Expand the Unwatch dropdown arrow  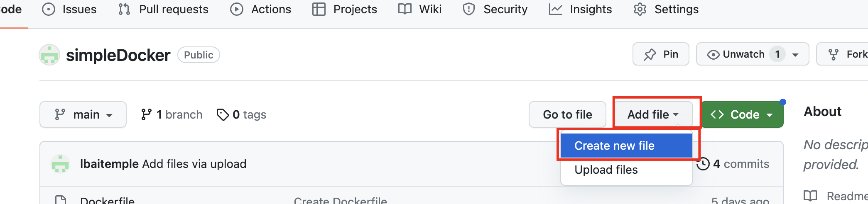[x=795, y=55]
